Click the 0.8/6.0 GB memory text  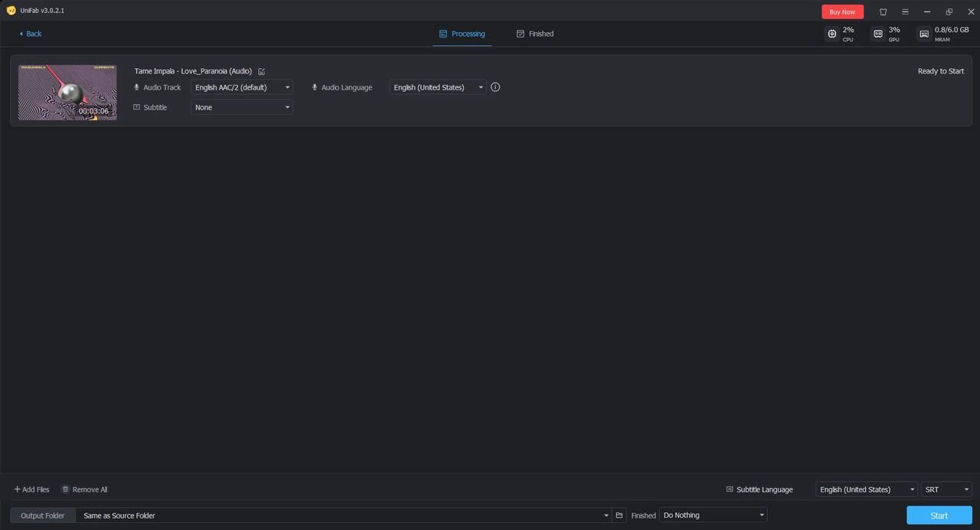point(952,30)
